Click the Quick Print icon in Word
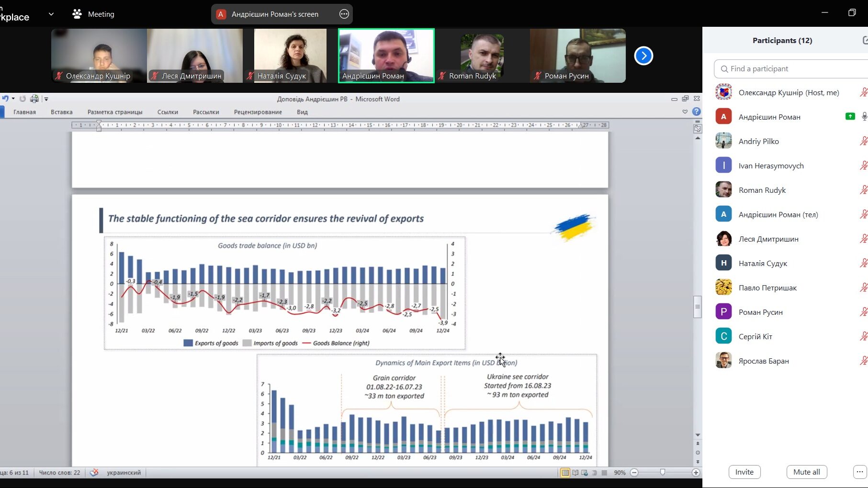Screen dimensions: 868x488 tap(34, 99)
